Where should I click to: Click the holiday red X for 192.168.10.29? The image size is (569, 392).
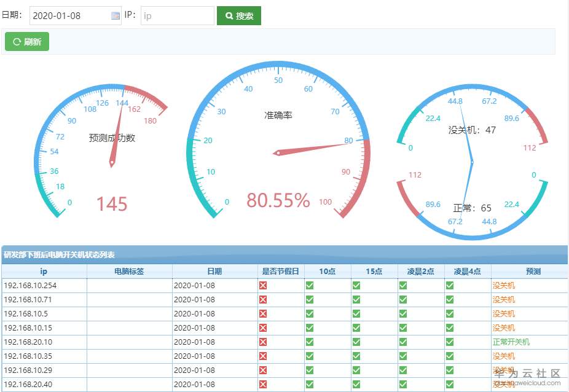(x=263, y=370)
